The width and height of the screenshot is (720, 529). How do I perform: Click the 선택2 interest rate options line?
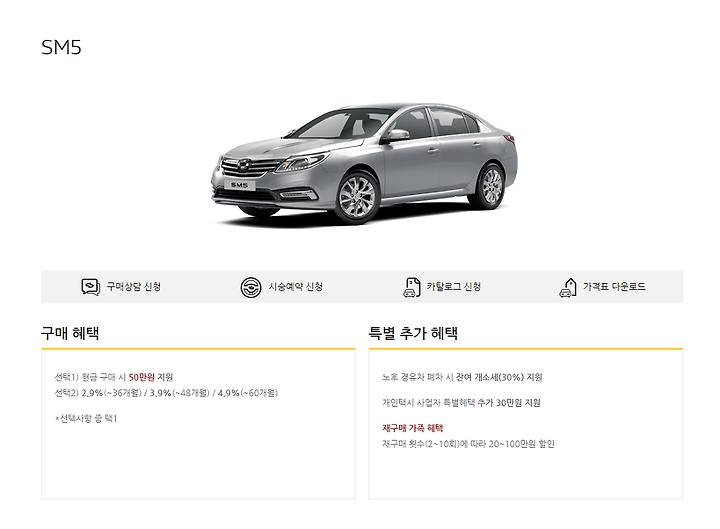(x=166, y=393)
